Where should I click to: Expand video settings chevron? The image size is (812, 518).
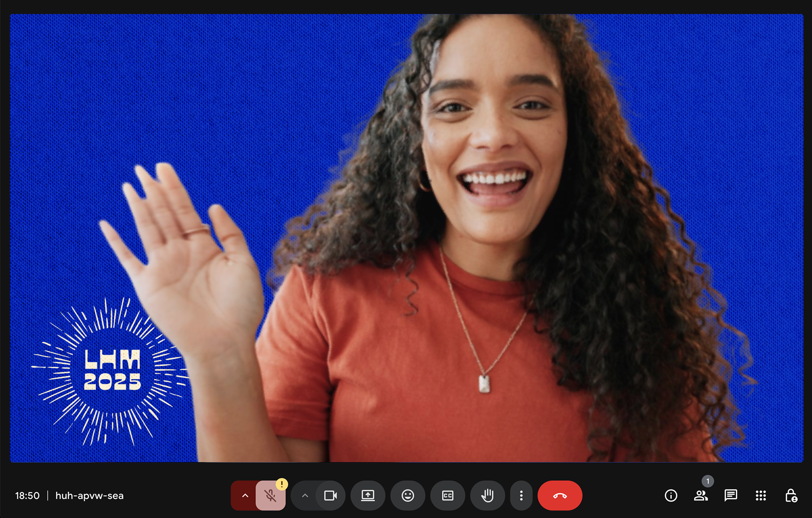click(x=305, y=496)
